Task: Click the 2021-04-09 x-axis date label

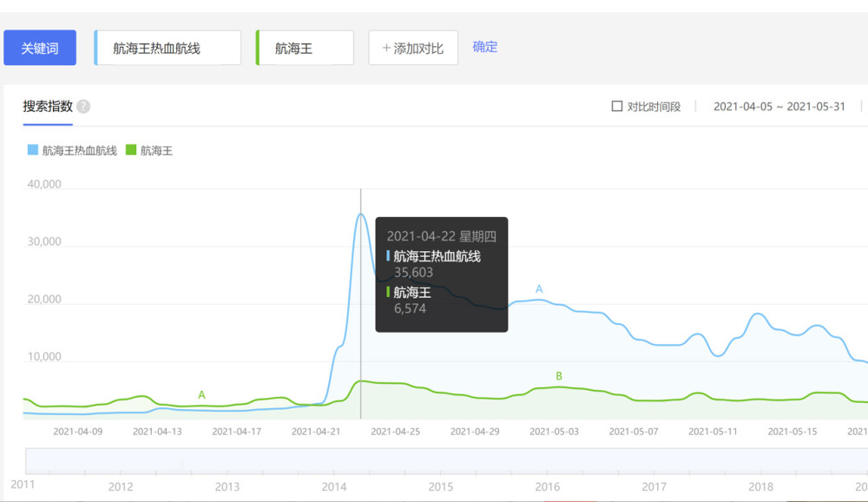Action: tap(77, 431)
